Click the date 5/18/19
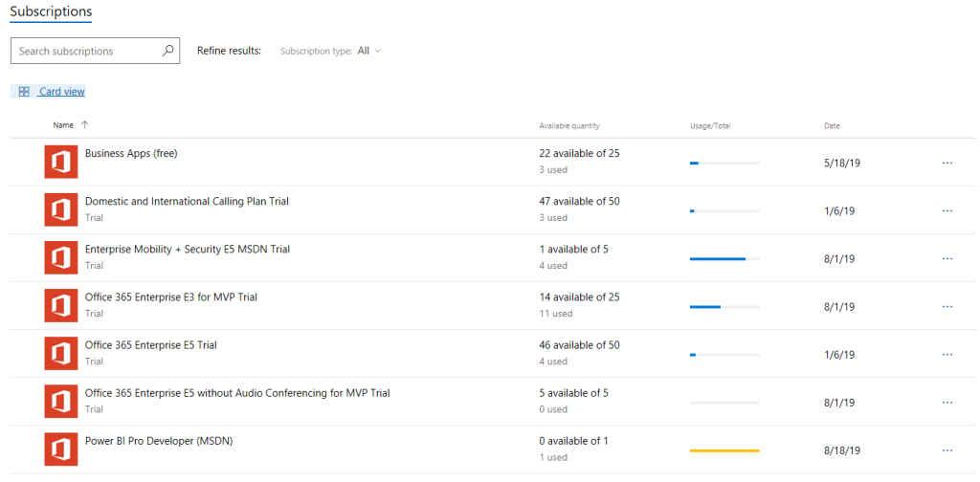Screen dimensions: 980x482 tap(842, 163)
